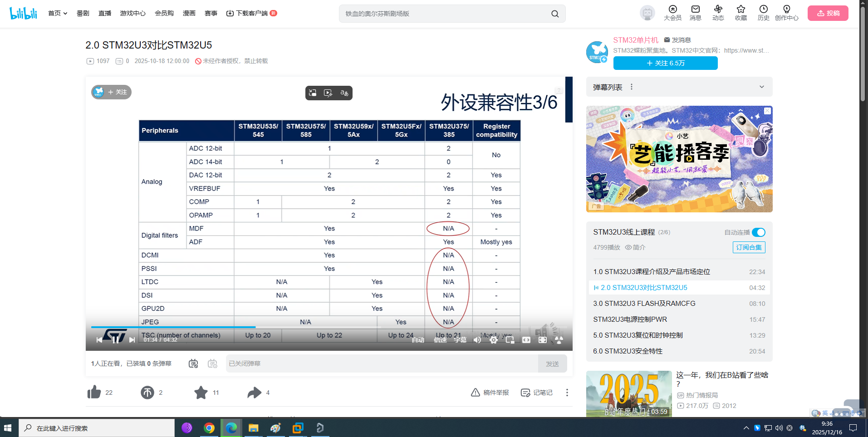Share the video via the share icon
Viewport: 868px width, 437px height.
(254, 392)
